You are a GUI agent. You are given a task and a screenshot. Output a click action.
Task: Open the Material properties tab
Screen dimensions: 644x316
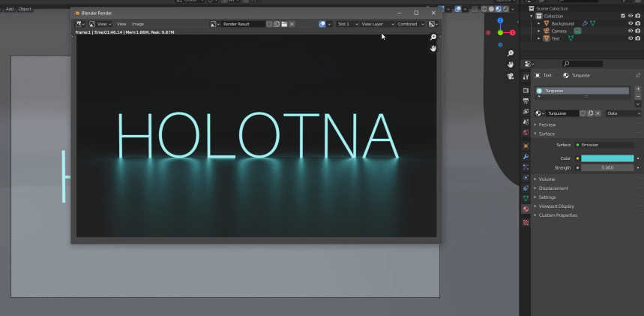click(x=526, y=209)
